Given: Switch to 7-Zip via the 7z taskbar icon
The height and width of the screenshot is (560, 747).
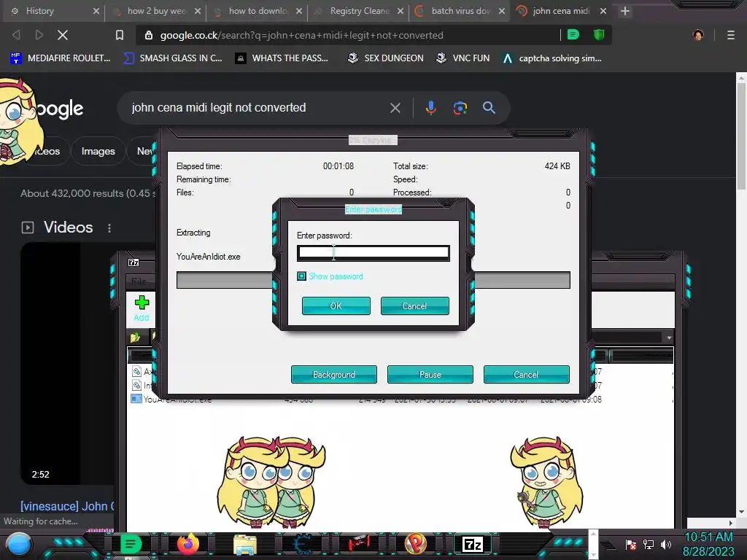Looking at the screenshot, I should (473, 544).
